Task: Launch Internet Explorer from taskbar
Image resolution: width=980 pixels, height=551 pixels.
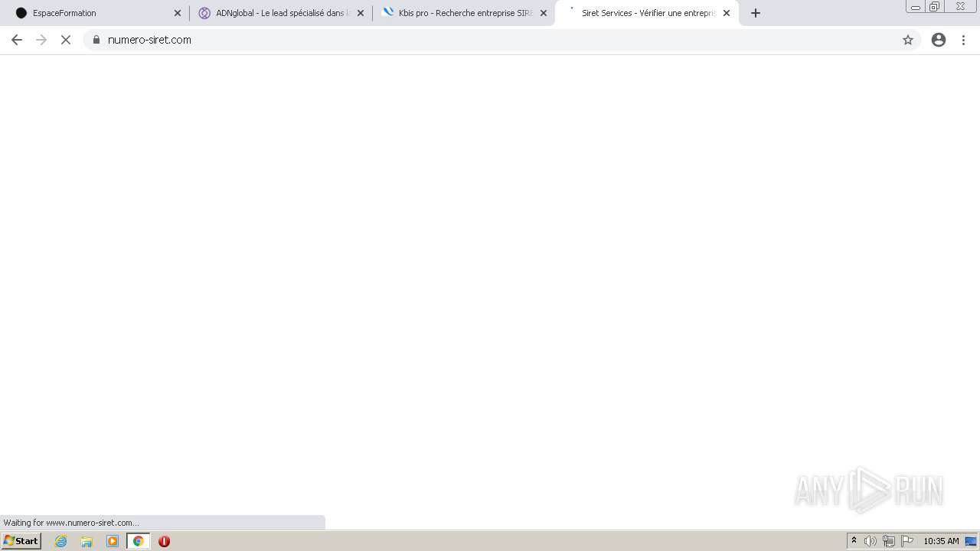Action: point(61,541)
